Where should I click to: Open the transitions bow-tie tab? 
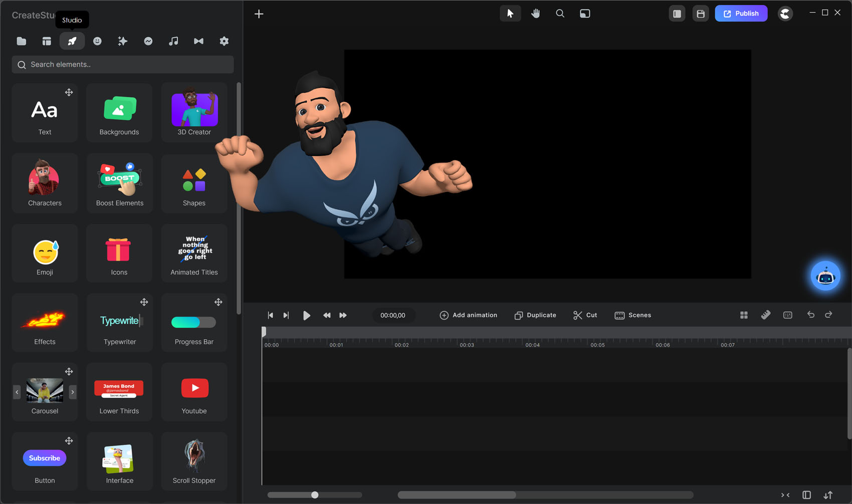tap(198, 41)
